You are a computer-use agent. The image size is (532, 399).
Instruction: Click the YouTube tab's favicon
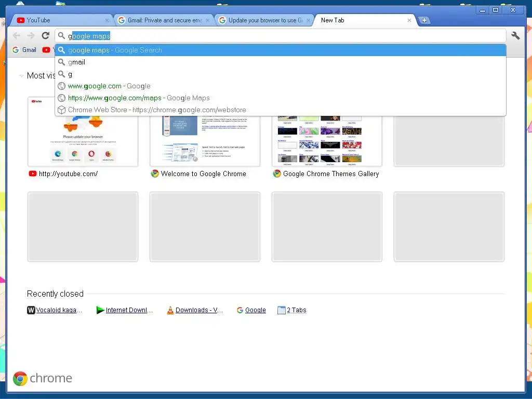[21, 20]
